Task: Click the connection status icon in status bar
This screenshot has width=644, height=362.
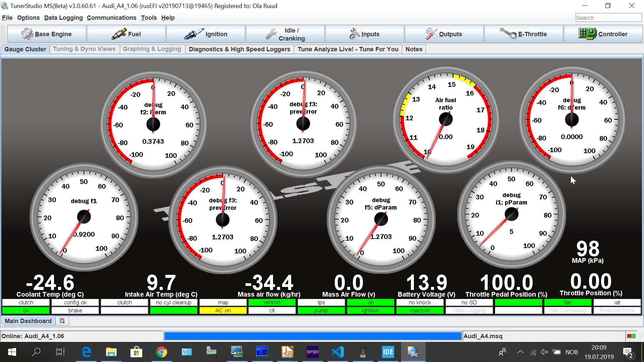Action: coord(631,336)
